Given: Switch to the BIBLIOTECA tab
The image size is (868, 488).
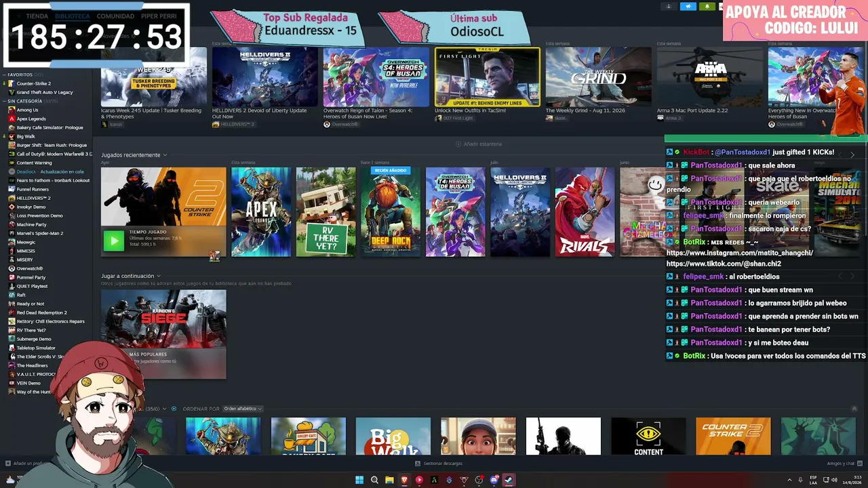Looking at the screenshot, I should [x=73, y=16].
